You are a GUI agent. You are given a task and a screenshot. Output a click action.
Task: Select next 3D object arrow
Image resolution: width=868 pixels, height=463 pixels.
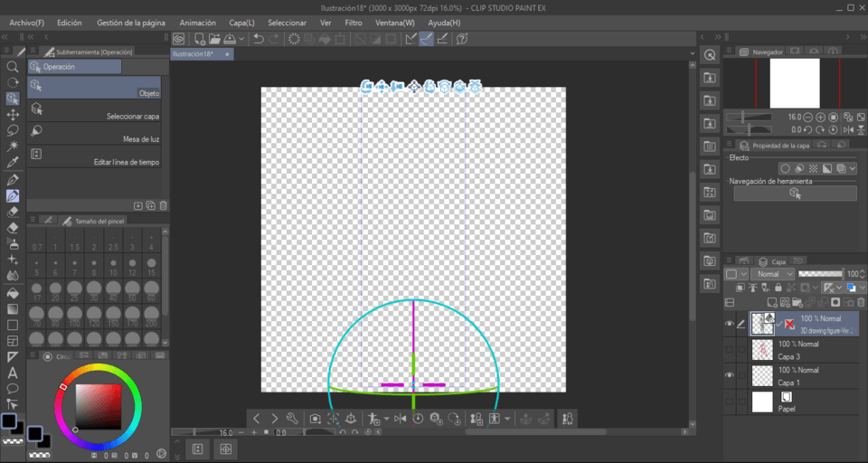(x=275, y=419)
